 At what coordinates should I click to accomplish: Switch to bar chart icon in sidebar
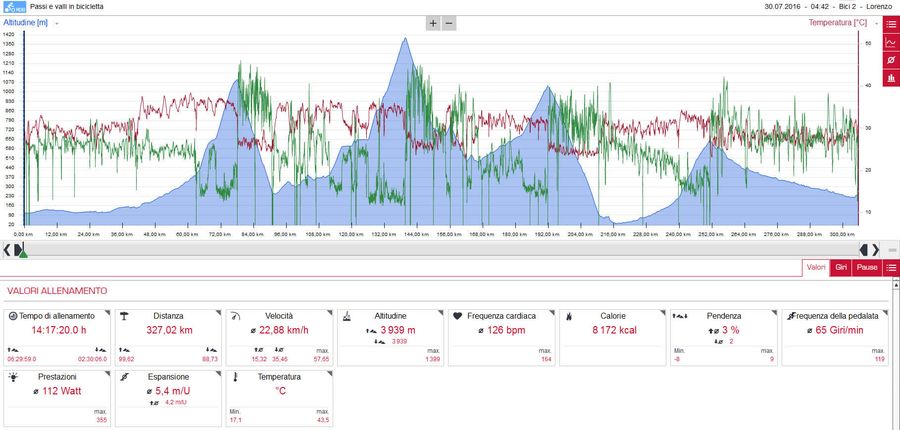pos(891,78)
